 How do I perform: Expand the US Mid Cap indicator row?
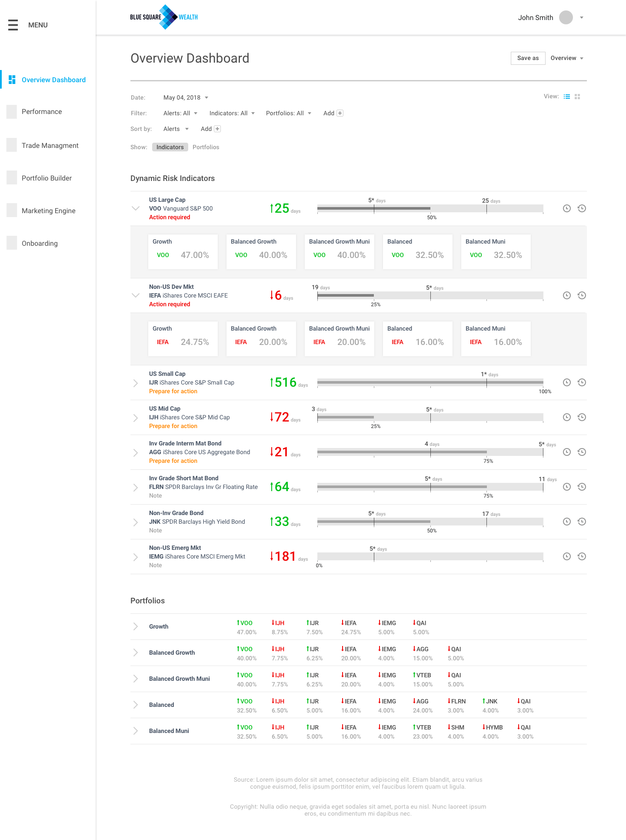click(x=136, y=418)
